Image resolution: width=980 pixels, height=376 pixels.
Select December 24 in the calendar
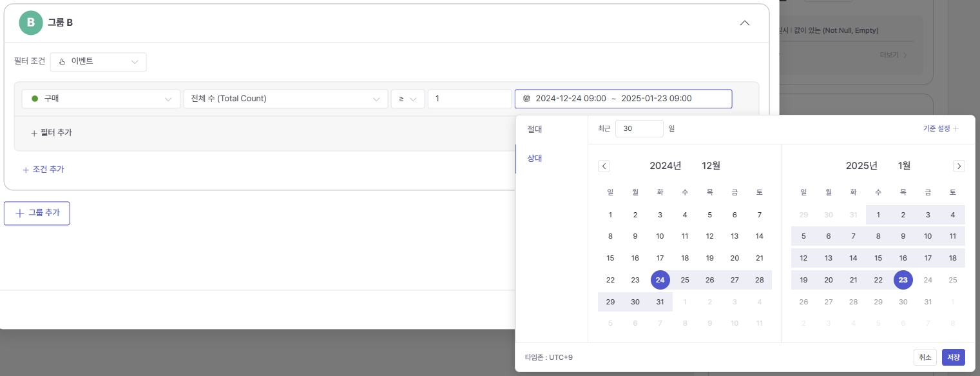[x=660, y=280]
